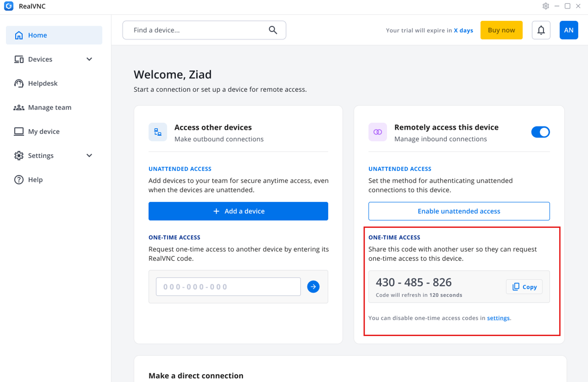Toggle remote access to this device off
The width and height of the screenshot is (588, 382).
(540, 132)
